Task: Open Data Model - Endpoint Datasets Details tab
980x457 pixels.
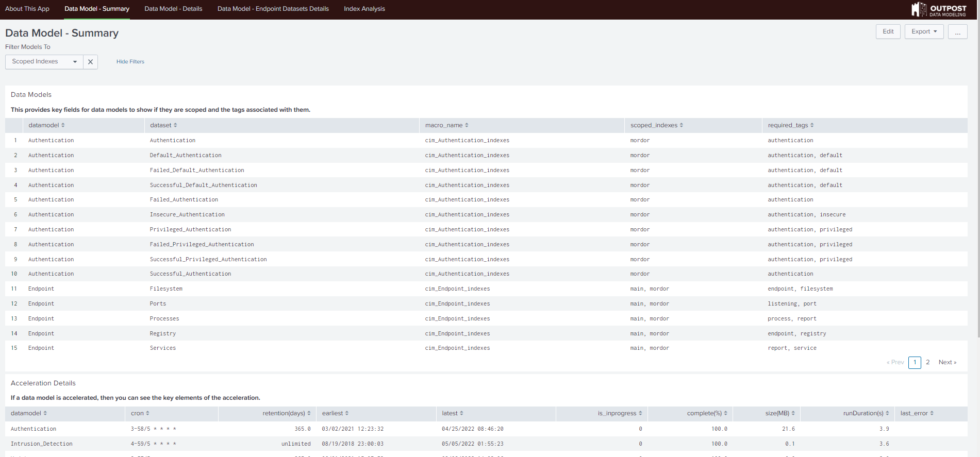Action: (273, 9)
